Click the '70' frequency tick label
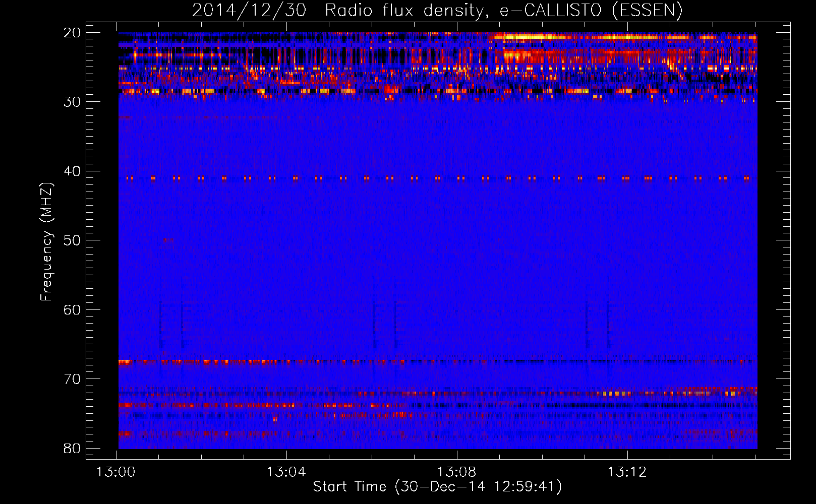 pos(72,379)
